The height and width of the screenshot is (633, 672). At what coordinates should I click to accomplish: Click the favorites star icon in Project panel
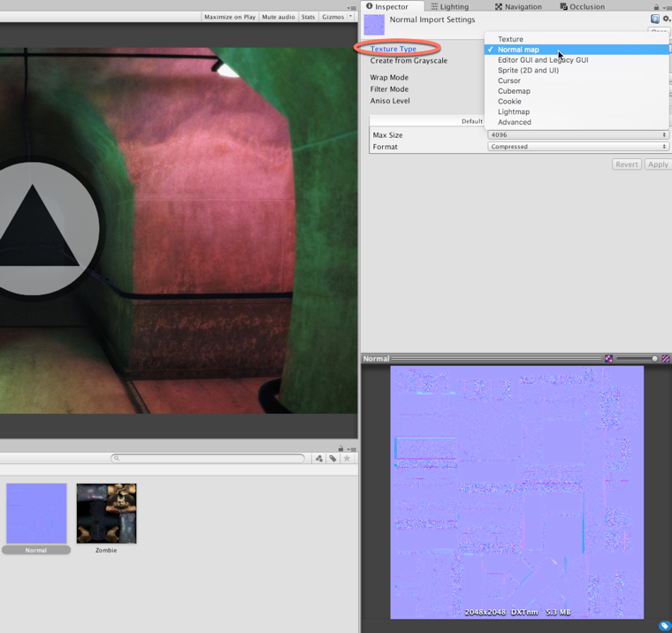coord(347,459)
